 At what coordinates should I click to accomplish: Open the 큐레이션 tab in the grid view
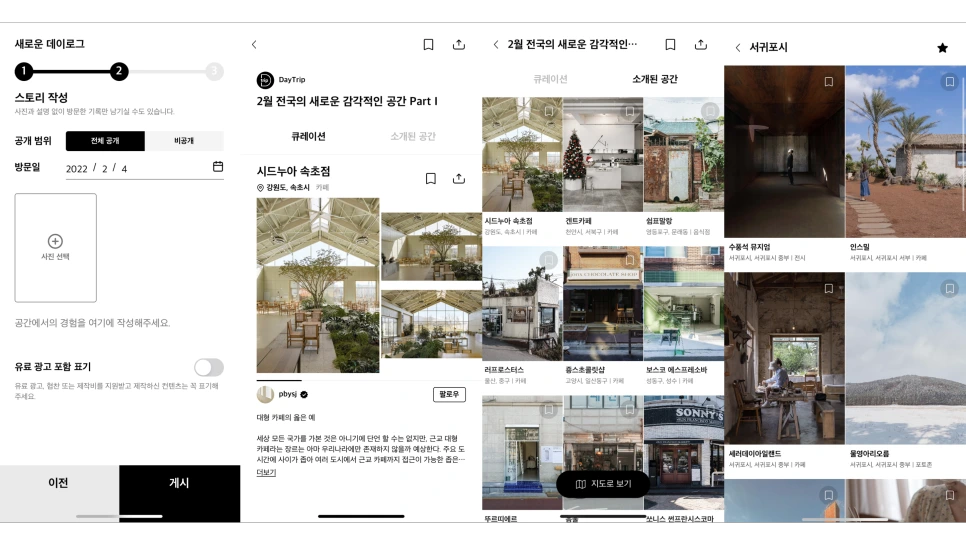[550, 79]
